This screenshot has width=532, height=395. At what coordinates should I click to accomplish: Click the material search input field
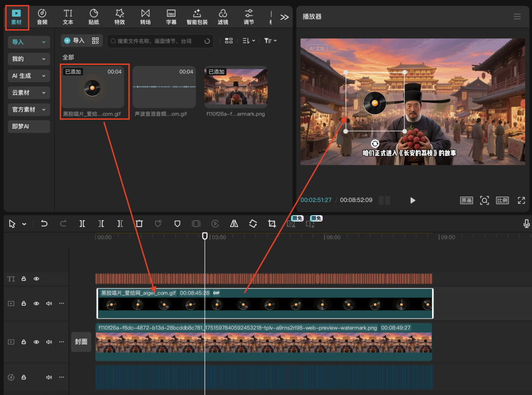coord(158,41)
